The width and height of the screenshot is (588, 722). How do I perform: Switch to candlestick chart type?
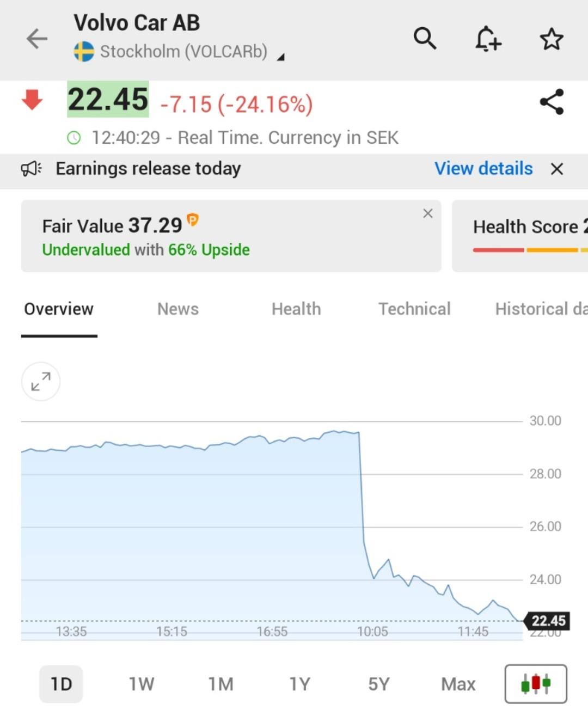tap(536, 683)
